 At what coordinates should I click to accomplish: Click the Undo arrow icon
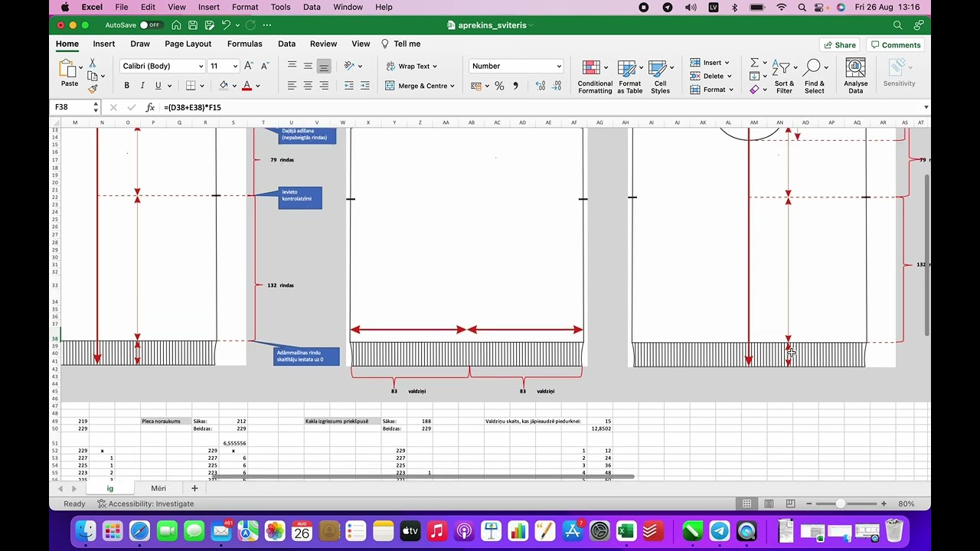click(227, 25)
